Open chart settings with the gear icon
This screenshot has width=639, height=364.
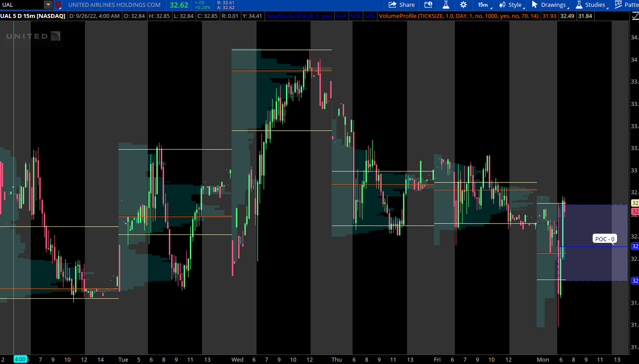[463, 4]
